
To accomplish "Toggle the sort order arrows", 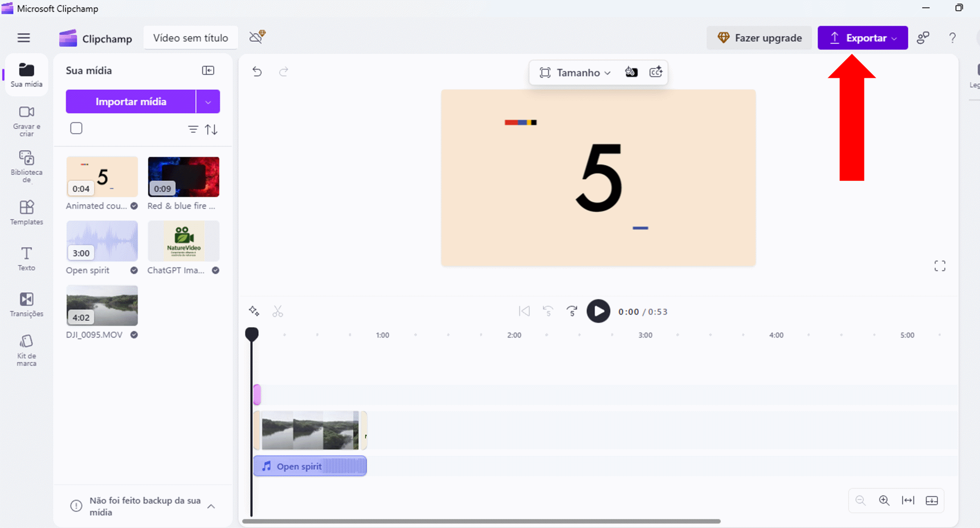I will [211, 129].
